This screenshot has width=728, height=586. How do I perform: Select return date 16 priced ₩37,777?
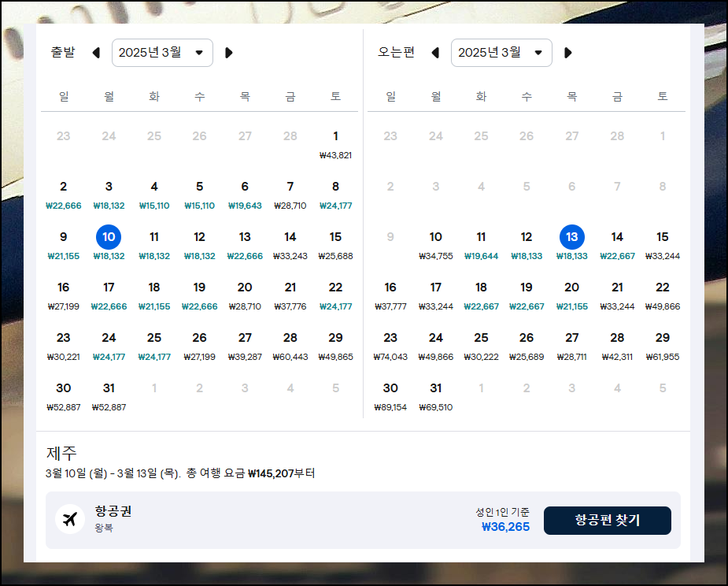click(x=390, y=296)
